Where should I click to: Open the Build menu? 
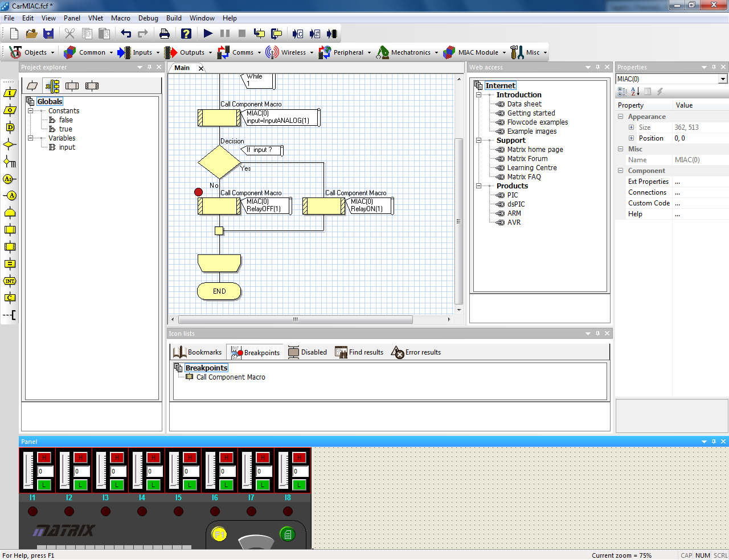(174, 18)
